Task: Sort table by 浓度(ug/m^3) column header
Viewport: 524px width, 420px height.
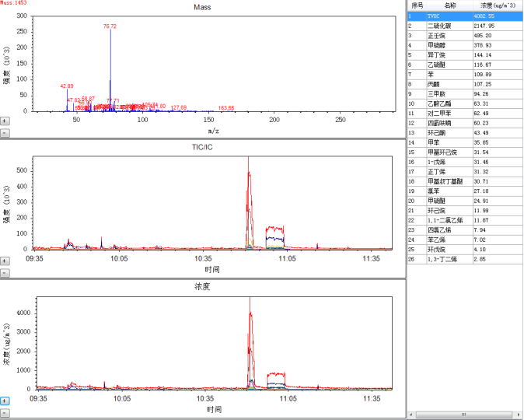Action: pyautogui.click(x=498, y=5)
